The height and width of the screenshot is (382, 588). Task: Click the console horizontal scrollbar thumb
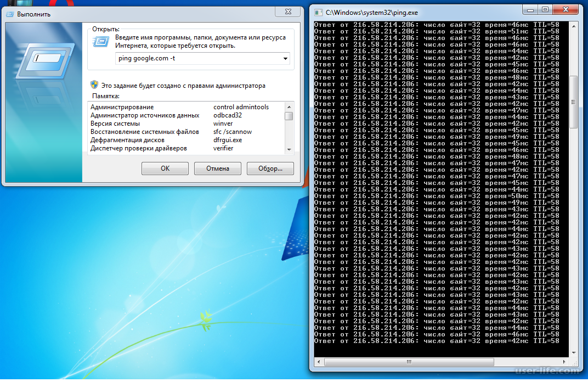[x=409, y=362]
